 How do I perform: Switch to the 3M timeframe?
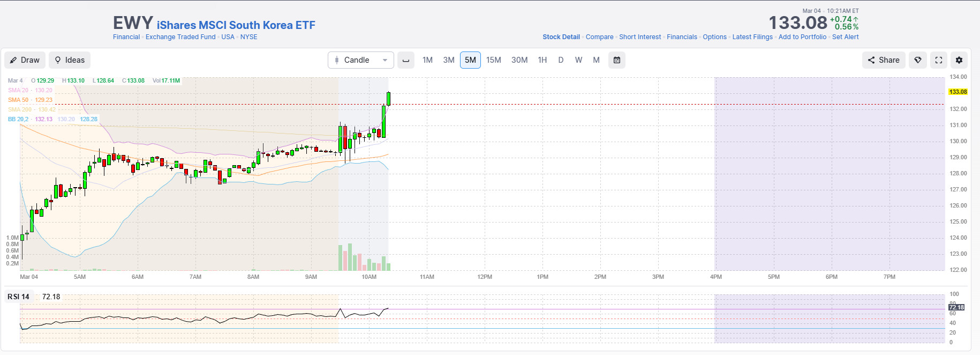[449, 60]
